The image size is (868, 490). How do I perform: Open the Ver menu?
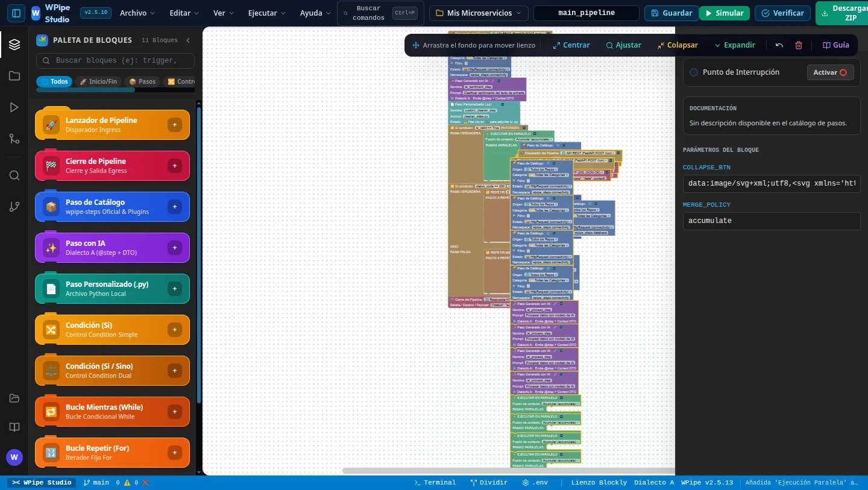point(224,13)
